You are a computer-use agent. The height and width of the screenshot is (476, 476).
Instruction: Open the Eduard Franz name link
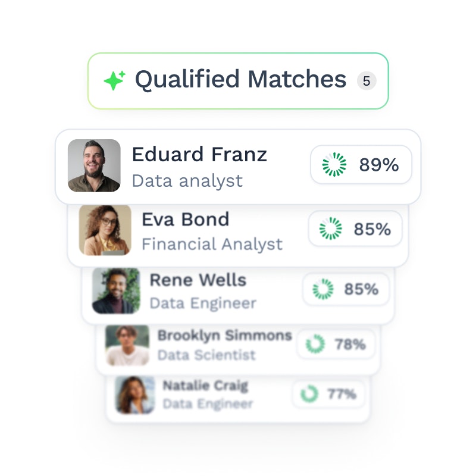point(199,155)
